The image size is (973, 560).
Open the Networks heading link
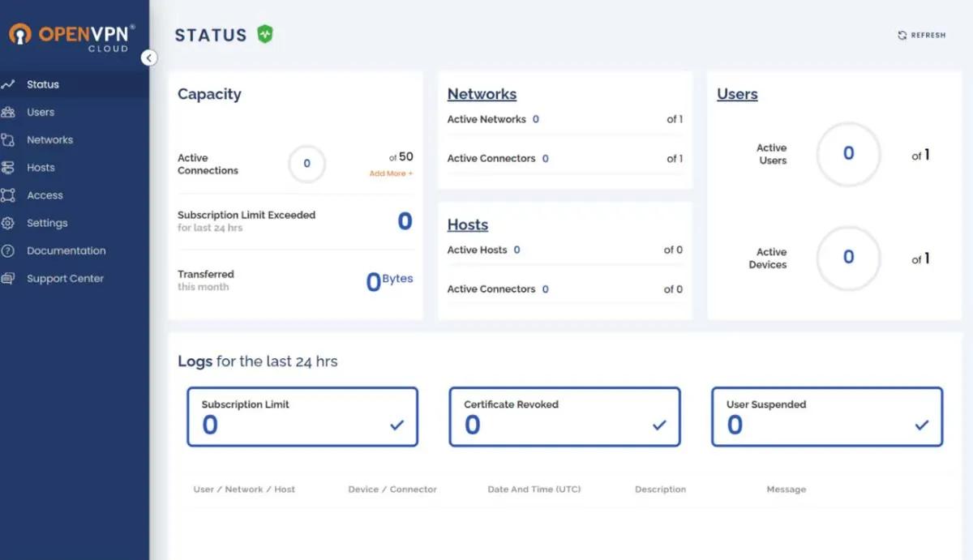pos(482,94)
